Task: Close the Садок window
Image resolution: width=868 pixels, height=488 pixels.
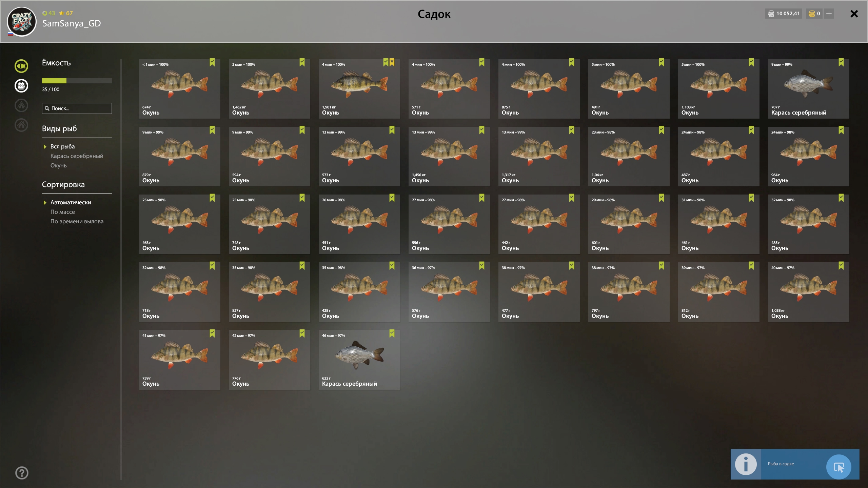Action: coord(854,14)
